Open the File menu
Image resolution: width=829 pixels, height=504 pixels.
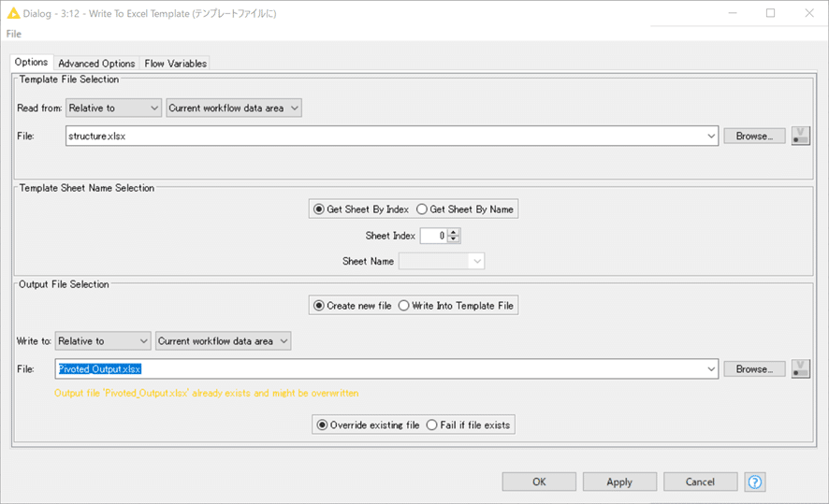coord(13,34)
